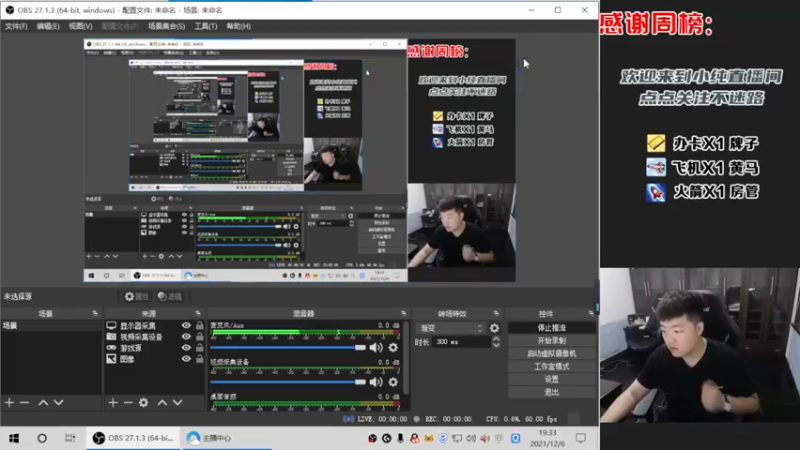Select the 场景 item in scenes list
Image resolution: width=800 pixels, height=450 pixels.
(51, 326)
